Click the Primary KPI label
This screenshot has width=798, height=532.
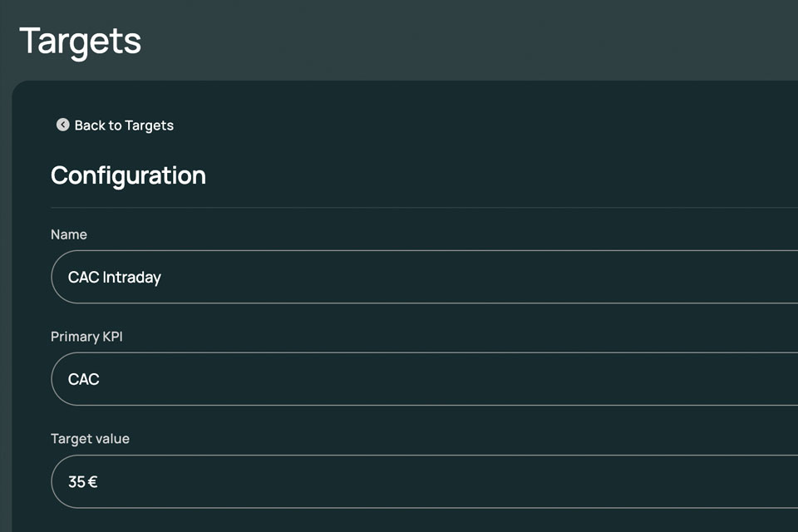coord(86,337)
